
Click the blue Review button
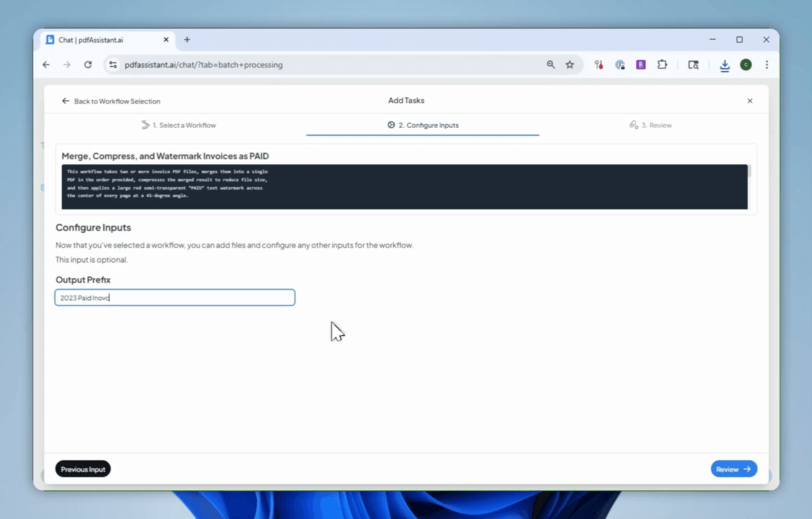pos(734,469)
